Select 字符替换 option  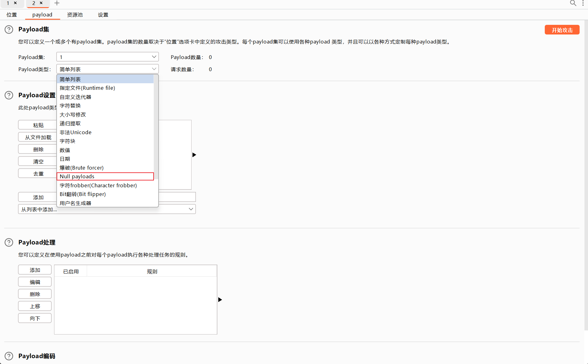[x=105, y=106]
